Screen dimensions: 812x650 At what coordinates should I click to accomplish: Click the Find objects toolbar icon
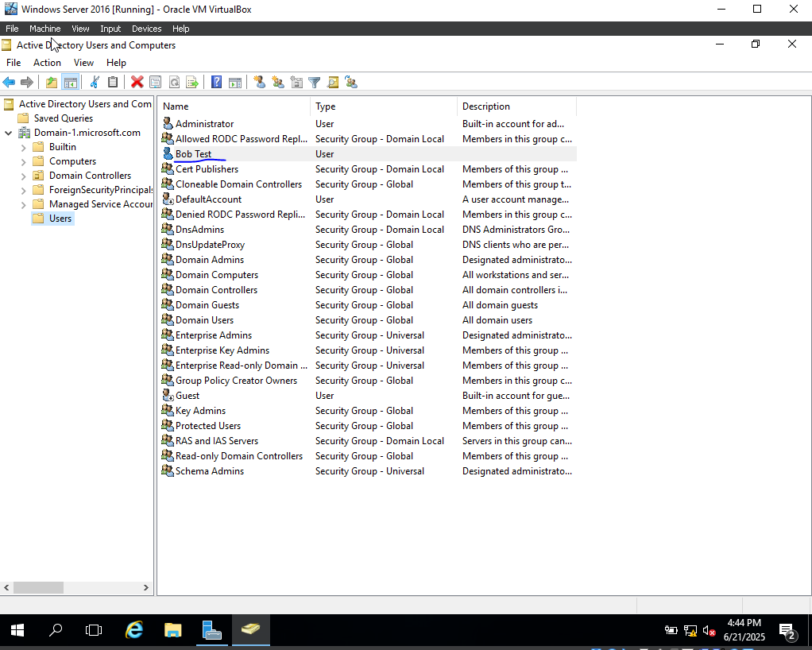click(x=333, y=82)
